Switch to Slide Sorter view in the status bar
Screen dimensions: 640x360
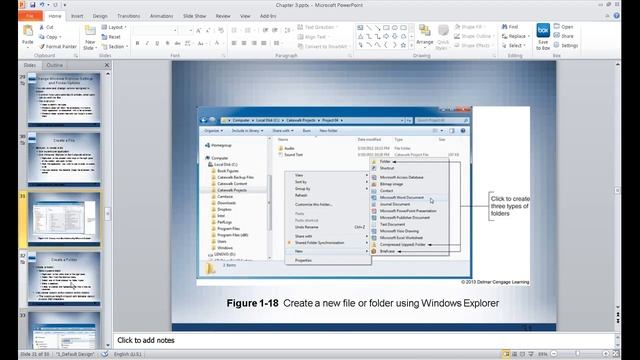click(515, 354)
